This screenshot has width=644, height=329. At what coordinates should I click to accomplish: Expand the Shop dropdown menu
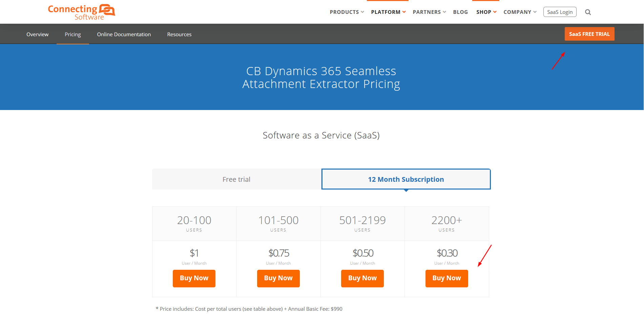click(x=486, y=12)
